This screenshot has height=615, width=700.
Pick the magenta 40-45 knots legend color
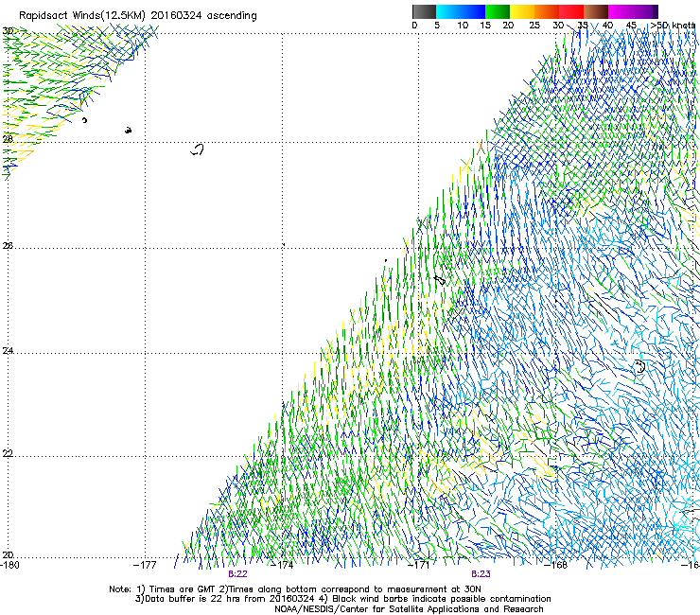click(621, 11)
